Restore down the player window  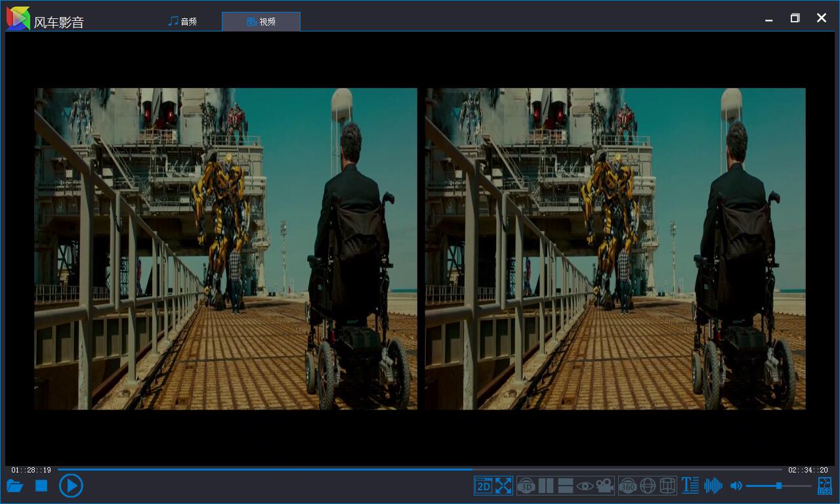[x=795, y=18]
